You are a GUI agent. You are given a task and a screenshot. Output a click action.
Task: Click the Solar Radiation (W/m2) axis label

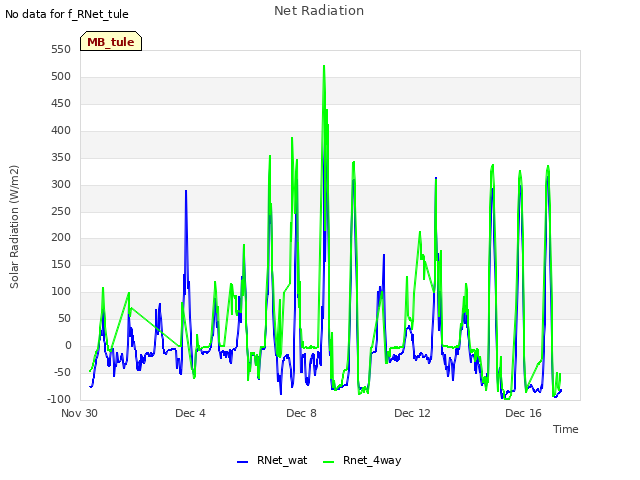pyautogui.click(x=14, y=227)
